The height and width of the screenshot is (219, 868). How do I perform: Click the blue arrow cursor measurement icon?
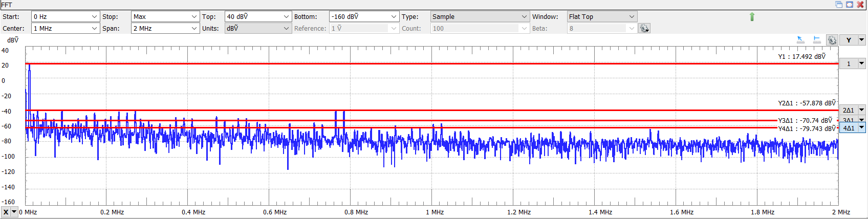point(801,40)
